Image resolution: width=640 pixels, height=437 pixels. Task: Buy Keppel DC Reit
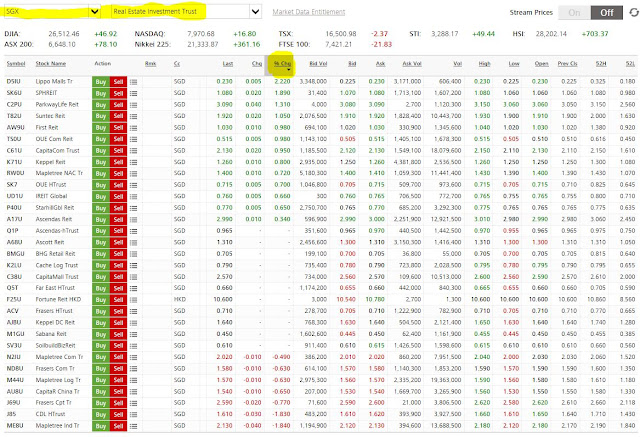click(x=101, y=323)
